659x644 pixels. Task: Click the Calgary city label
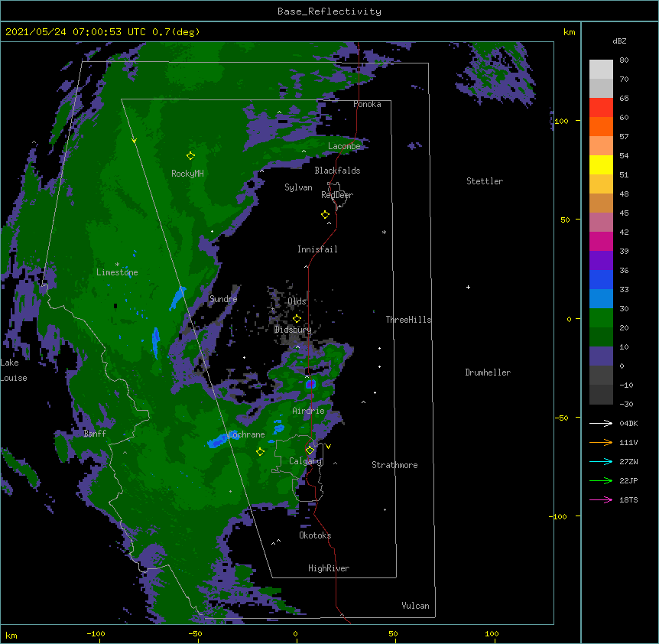click(x=305, y=461)
